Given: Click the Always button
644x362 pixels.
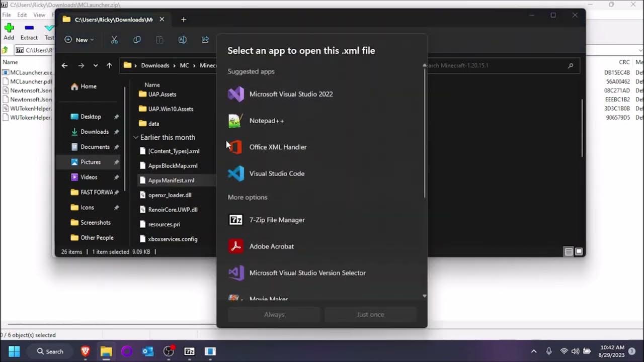Looking at the screenshot, I should point(274,314).
